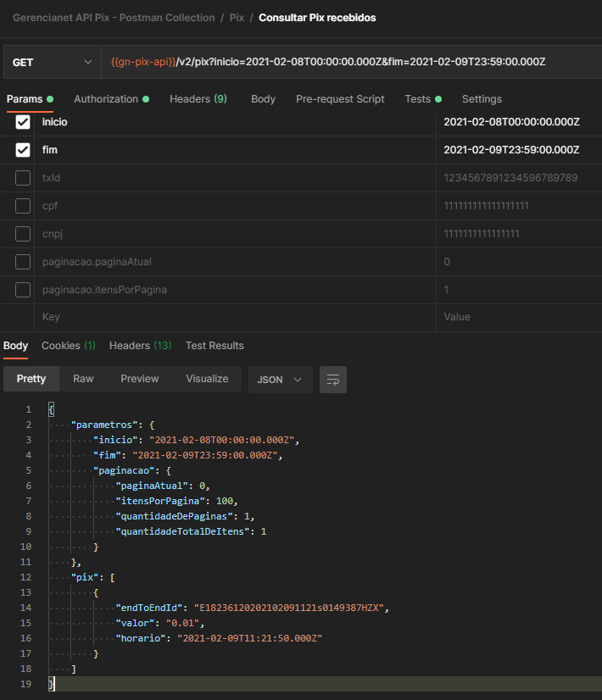Screen dimensions: 602x700
Task: Click the empty Key field
Action: (x=235, y=318)
